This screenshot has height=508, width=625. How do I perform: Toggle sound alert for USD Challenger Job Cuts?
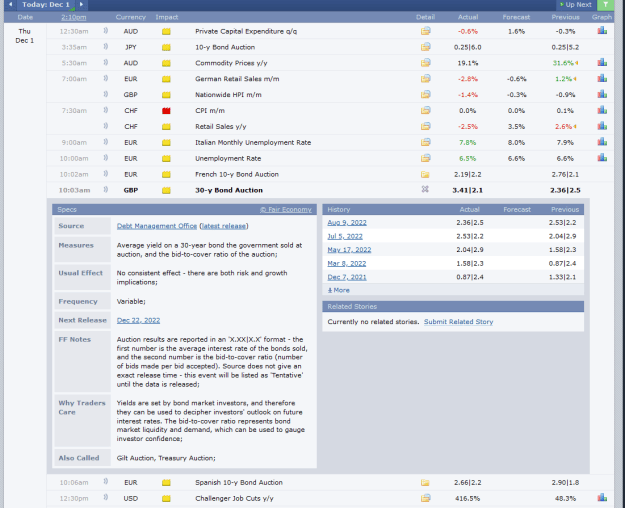coord(106,498)
